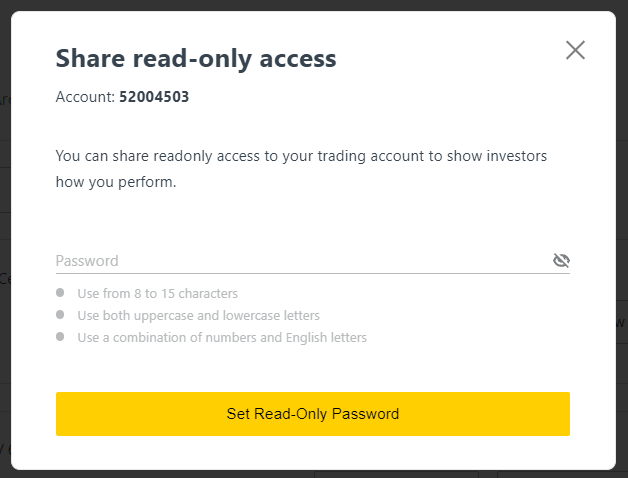Click the "Account:" label
The height and width of the screenshot is (478, 628).
(x=85, y=98)
